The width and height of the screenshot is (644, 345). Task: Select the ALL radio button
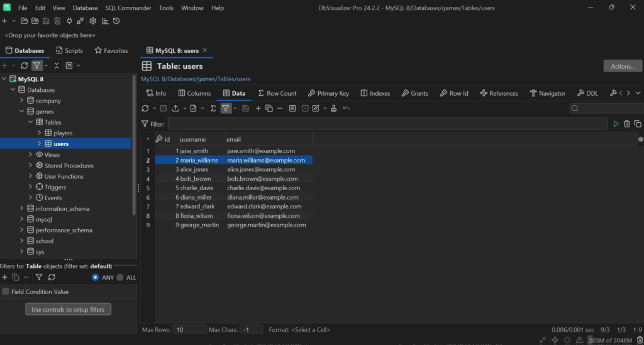pyautogui.click(x=120, y=278)
